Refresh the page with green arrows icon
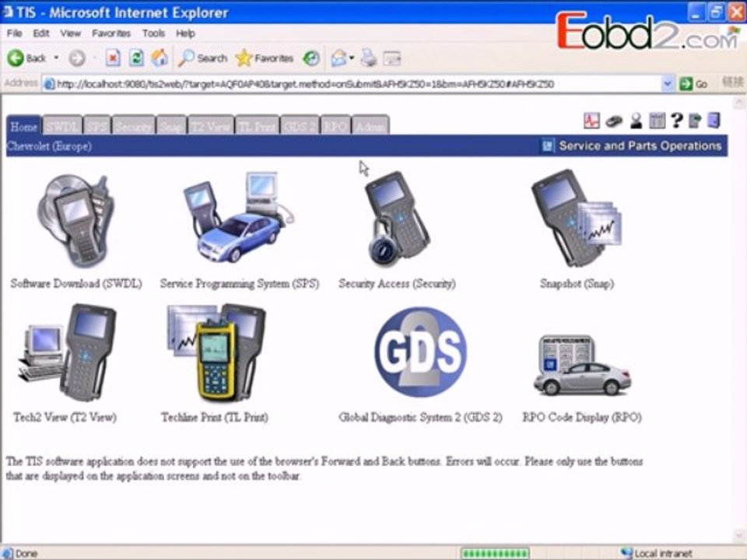The width and height of the screenshot is (747, 560). tap(136, 58)
